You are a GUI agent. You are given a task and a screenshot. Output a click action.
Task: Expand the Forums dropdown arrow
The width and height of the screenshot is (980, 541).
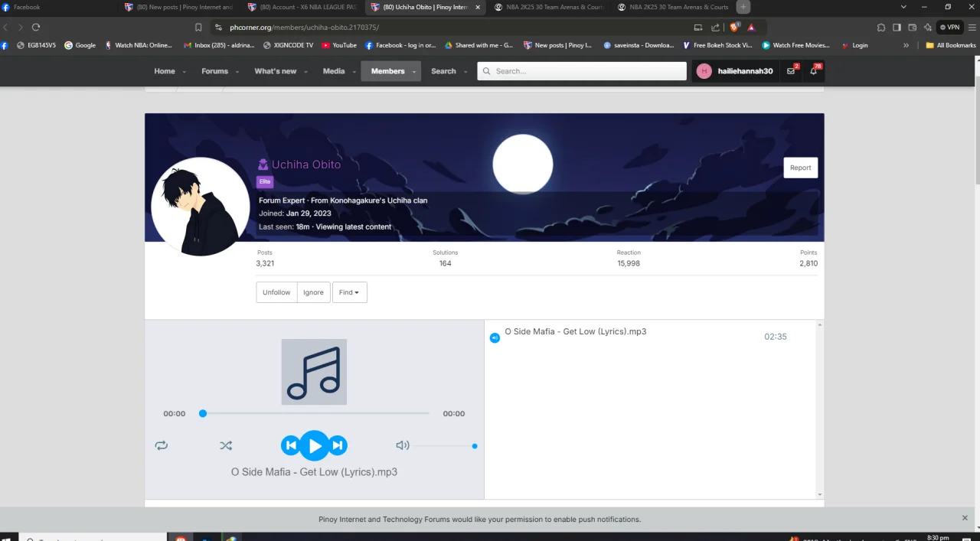click(237, 72)
